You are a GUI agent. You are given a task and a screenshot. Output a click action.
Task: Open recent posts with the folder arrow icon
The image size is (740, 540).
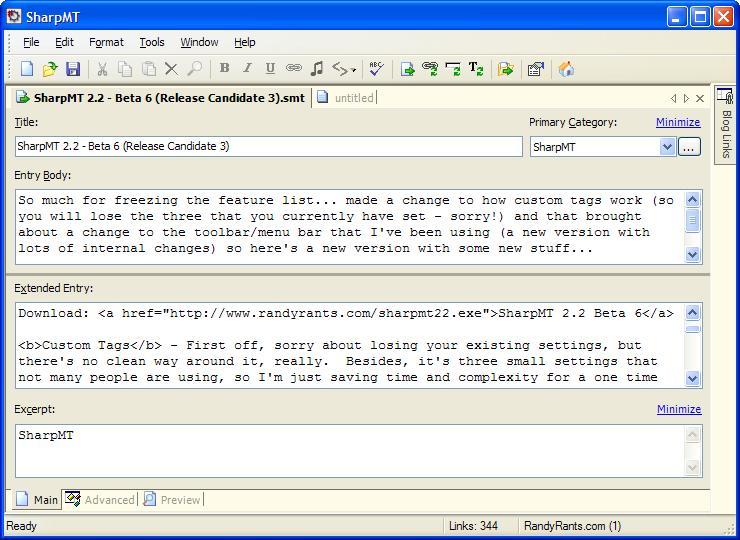(x=505, y=70)
